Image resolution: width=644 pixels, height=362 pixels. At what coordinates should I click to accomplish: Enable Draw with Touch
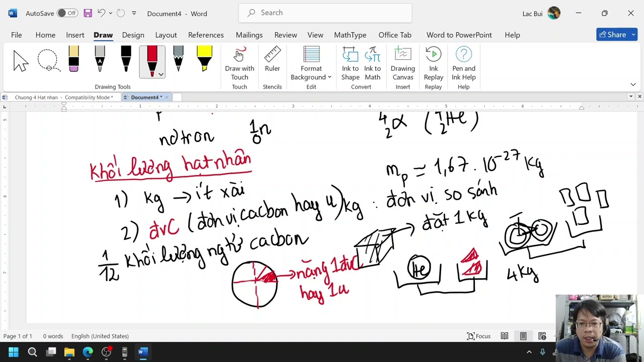239,63
